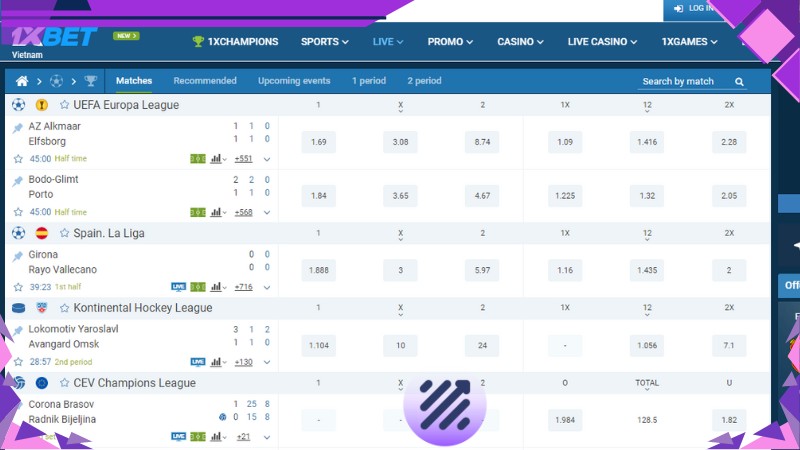Click the search magnifier icon
Viewport: 800px width, 450px height.
[739, 82]
